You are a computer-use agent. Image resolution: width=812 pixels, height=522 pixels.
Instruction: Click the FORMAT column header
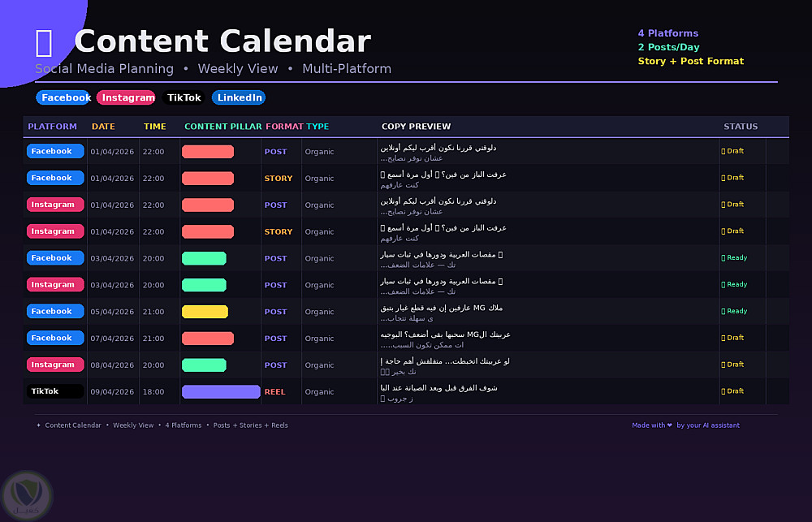coord(284,127)
